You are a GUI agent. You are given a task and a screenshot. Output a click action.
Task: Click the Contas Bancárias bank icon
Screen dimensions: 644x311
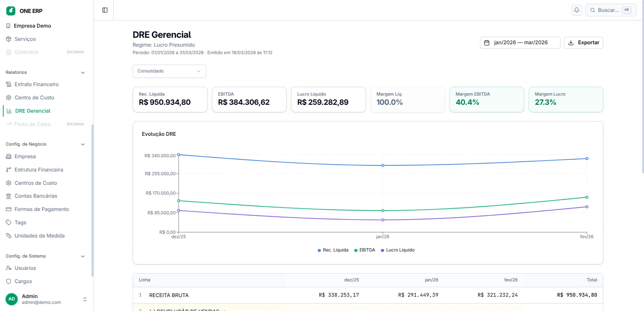click(x=9, y=196)
